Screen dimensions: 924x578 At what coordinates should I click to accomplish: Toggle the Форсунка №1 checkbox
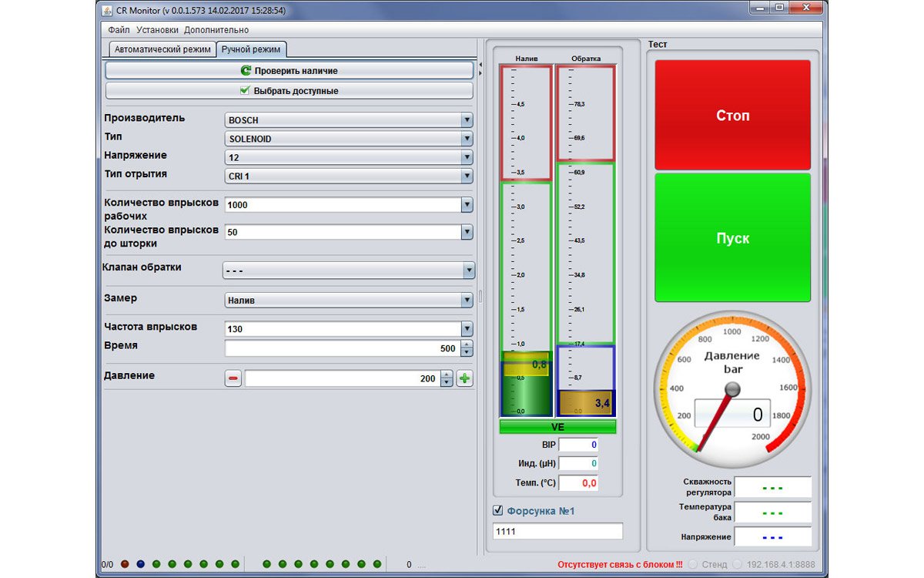[x=497, y=510]
